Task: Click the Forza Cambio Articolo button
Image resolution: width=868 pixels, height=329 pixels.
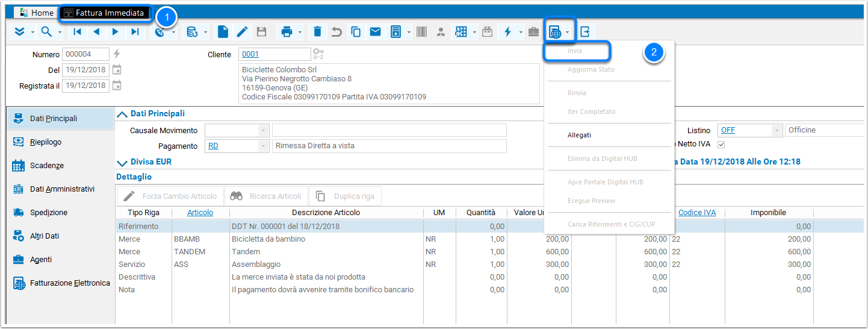Action: [x=170, y=196]
